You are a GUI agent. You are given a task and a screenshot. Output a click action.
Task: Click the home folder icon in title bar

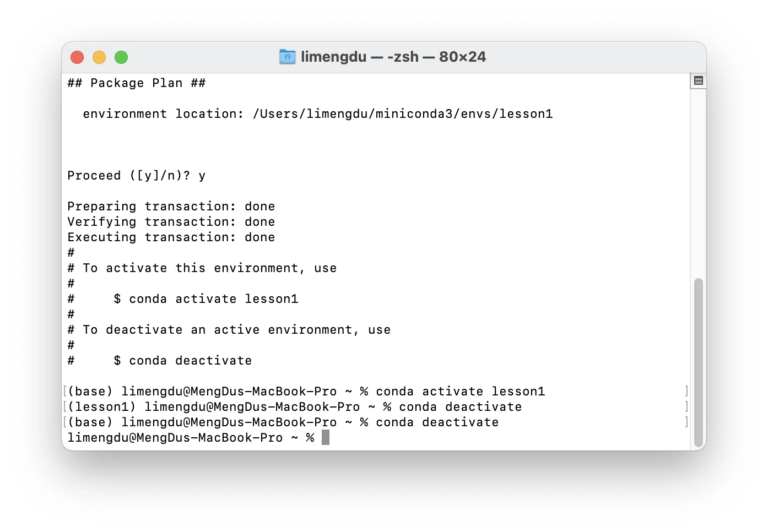[287, 57]
